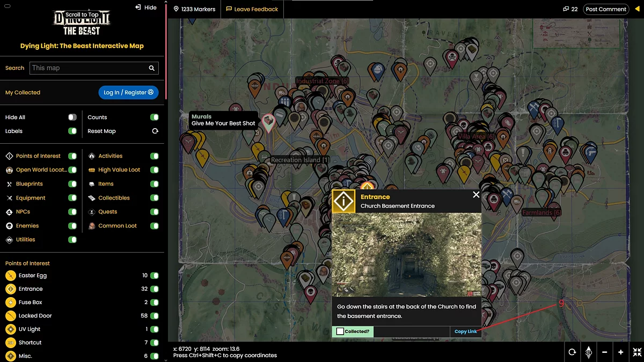Click the Collectibles category icon
Image resolution: width=644 pixels, height=362 pixels.
[92, 198]
